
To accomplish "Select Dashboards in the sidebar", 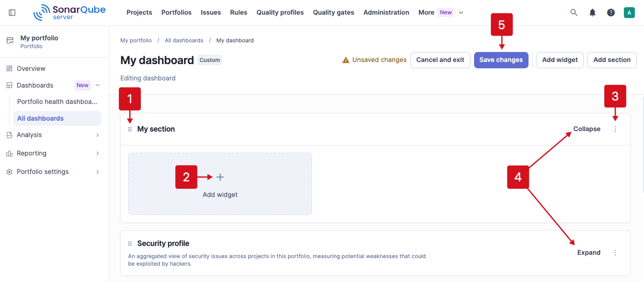I will (x=35, y=85).
